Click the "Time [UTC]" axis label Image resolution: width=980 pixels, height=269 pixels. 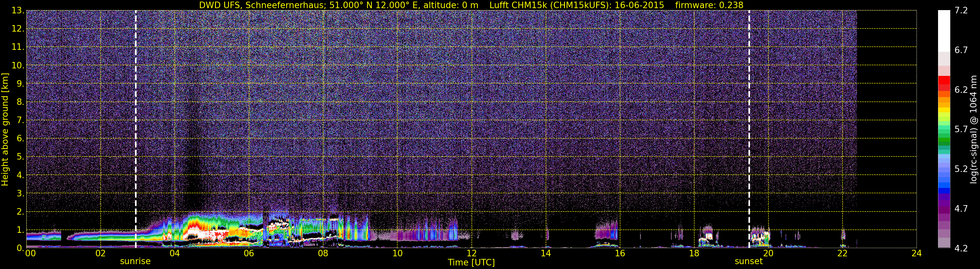click(x=471, y=262)
